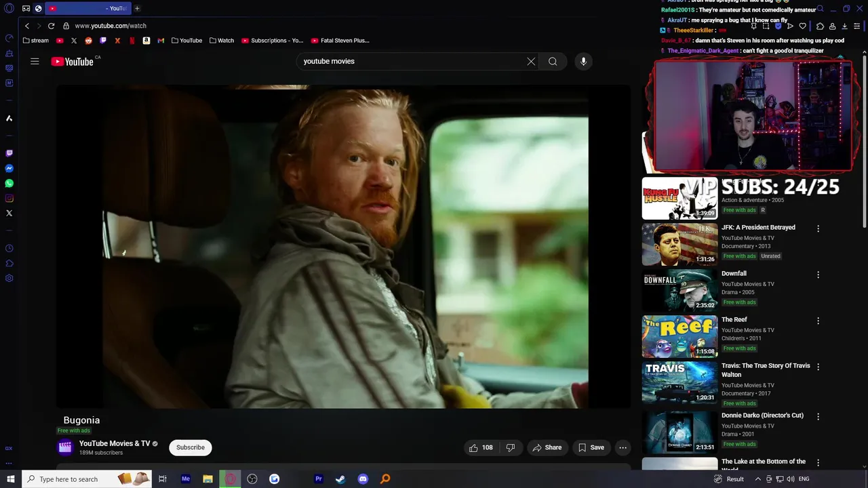This screenshot has width=868, height=488.
Task: Open Extensions cube in sidebar
Action: tap(9, 264)
